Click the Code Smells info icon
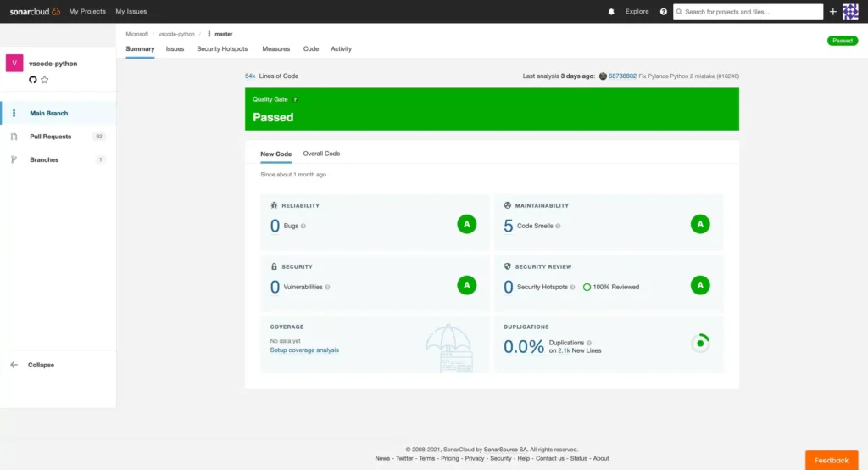The image size is (868, 470). tap(558, 227)
